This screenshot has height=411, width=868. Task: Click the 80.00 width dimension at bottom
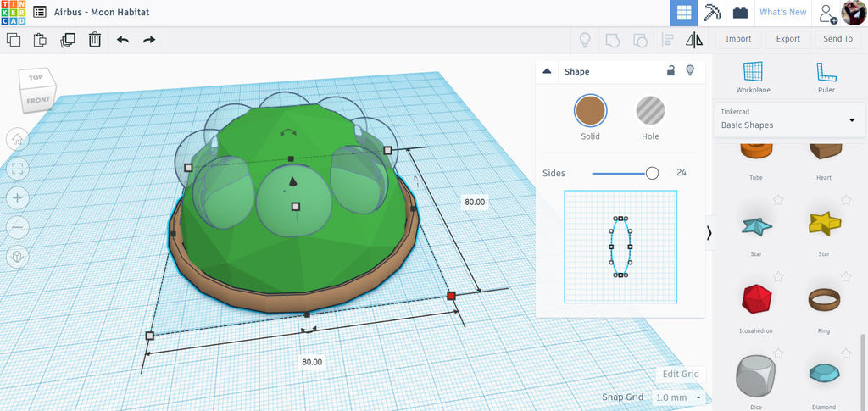(312, 362)
